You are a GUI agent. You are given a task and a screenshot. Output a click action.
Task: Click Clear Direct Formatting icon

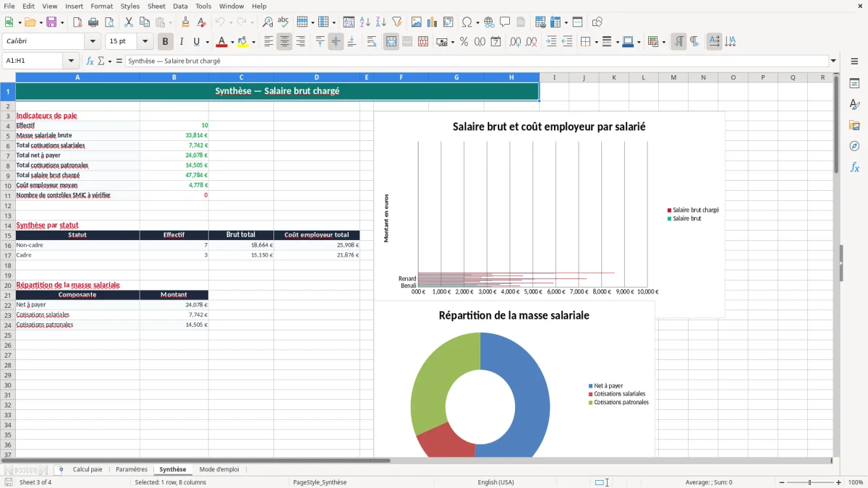tap(201, 22)
